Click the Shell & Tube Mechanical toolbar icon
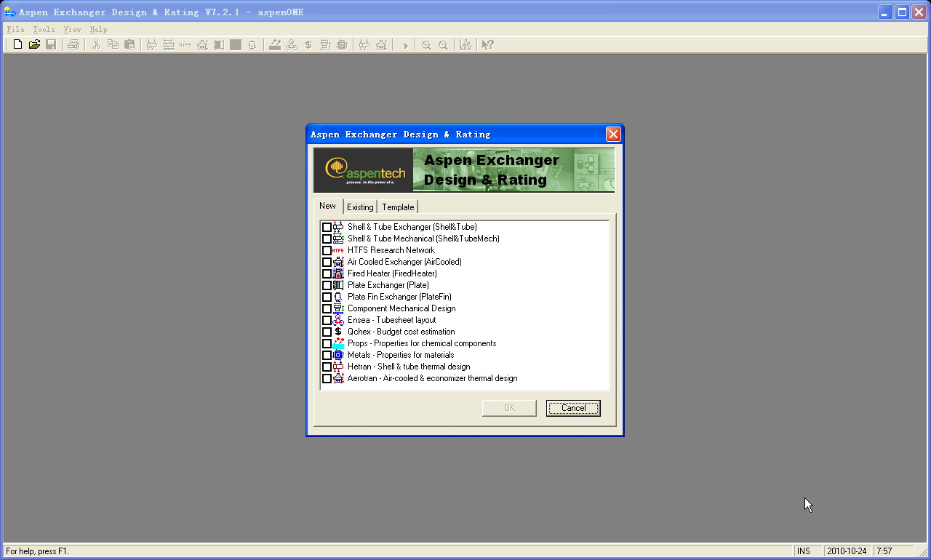This screenshot has width=931, height=560. tap(169, 45)
